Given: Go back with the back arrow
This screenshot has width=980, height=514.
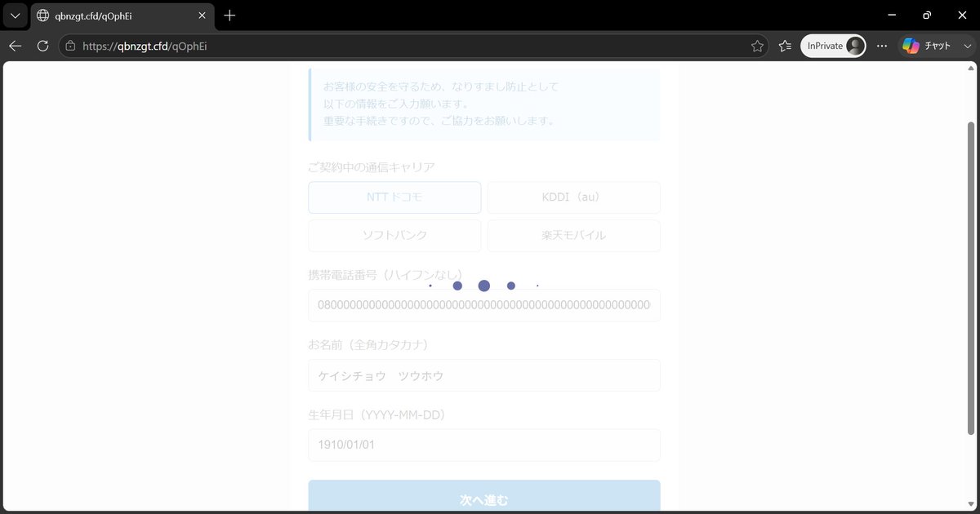Looking at the screenshot, I should [15, 47].
